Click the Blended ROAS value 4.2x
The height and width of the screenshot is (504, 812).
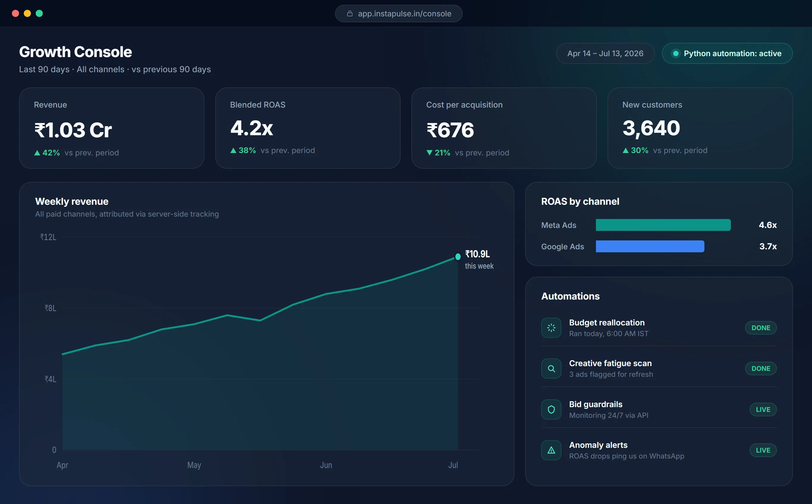click(252, 128)
